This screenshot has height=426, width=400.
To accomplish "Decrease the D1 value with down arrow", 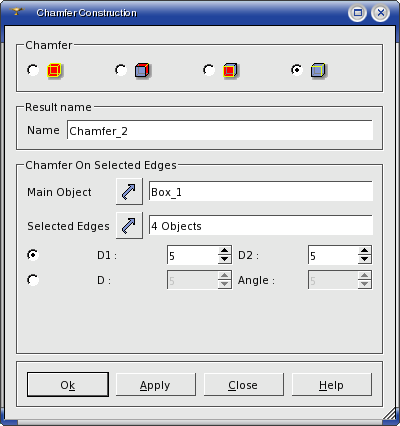I will click(225, 259).
